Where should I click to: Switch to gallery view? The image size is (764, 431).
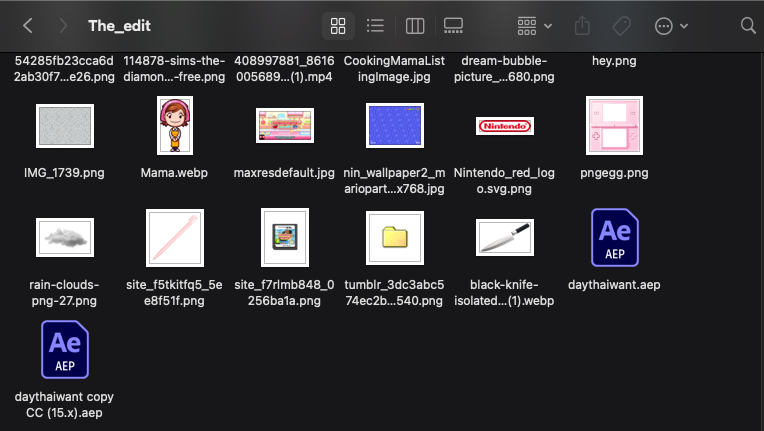click(x=453, y=26)
